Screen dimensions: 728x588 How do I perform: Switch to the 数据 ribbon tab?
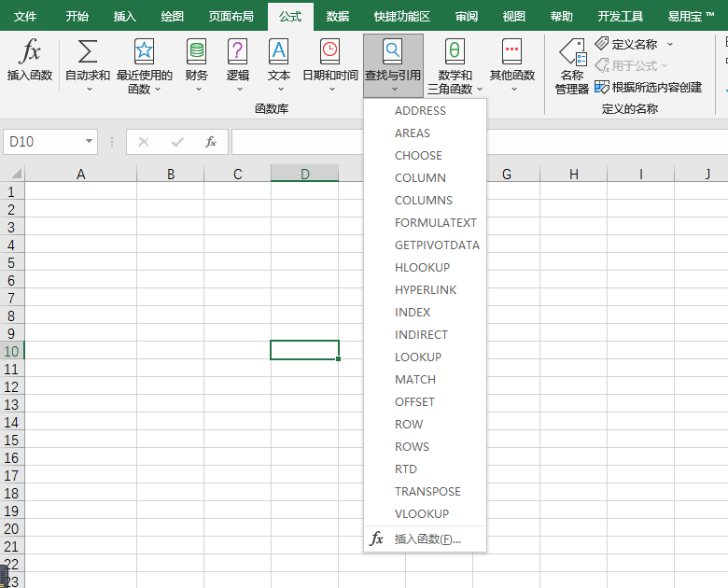[338, 16]
